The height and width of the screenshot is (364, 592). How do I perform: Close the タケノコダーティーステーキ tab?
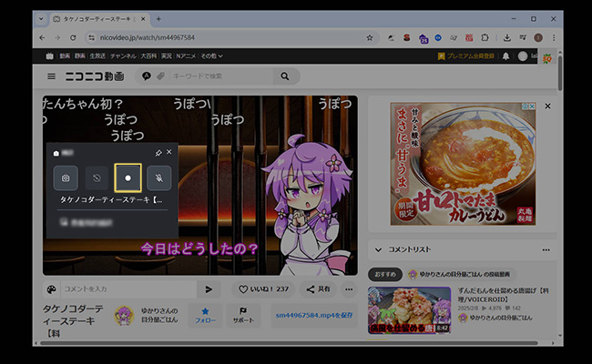click(143, 19)
